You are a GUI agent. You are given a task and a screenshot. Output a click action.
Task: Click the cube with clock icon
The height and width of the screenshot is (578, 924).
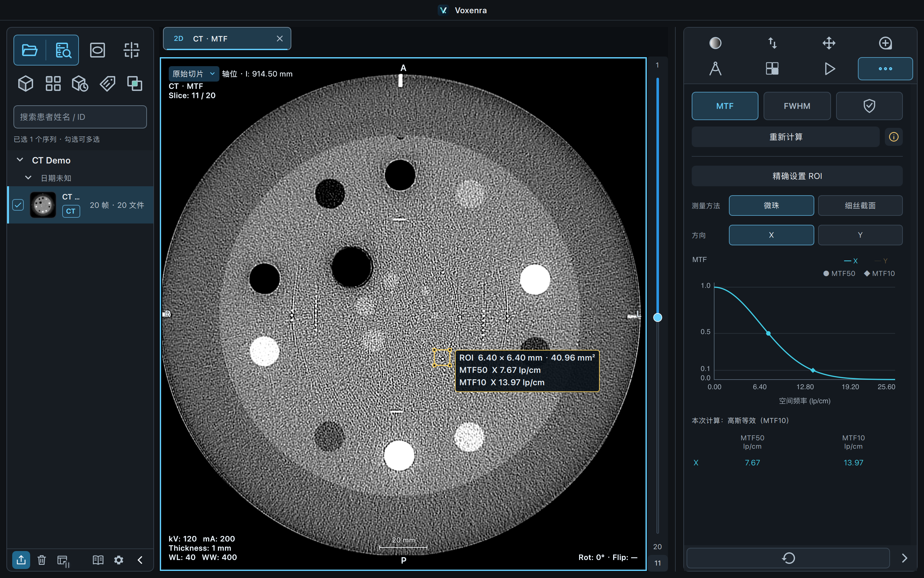[80, 83]
